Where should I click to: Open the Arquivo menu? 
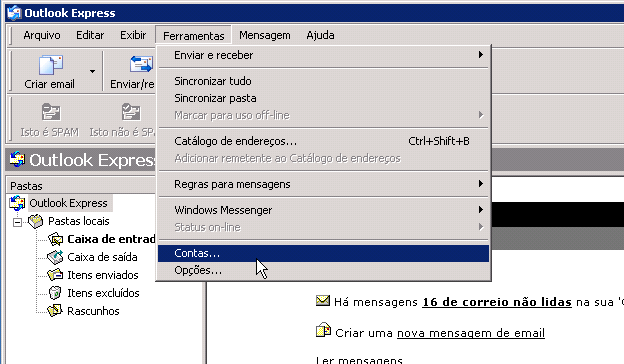[42, 35]
